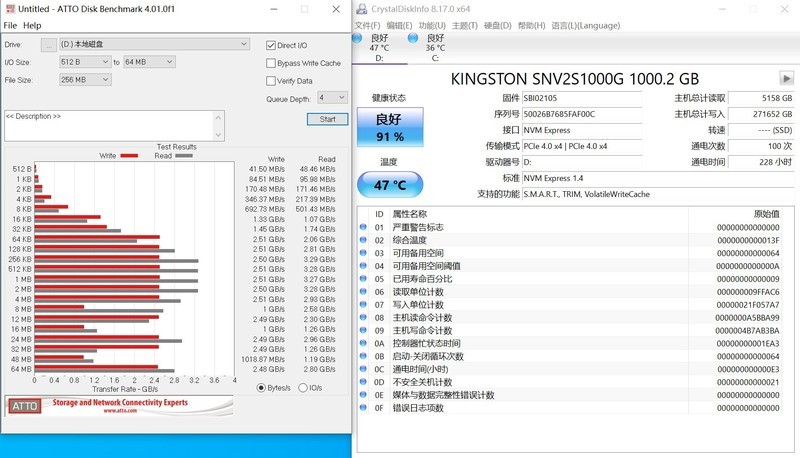Click the host total writes 271652 GB field
Screen dimensions: 800x458
click(761, 114)
